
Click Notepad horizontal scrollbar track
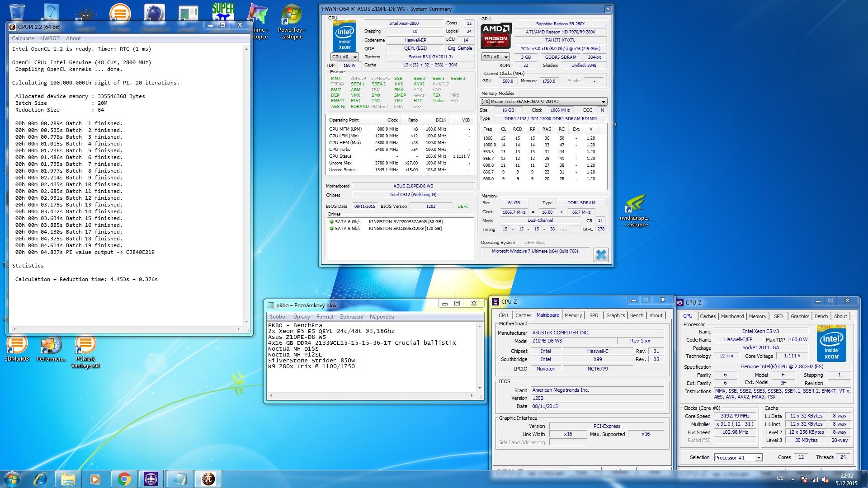coord(371,395)
